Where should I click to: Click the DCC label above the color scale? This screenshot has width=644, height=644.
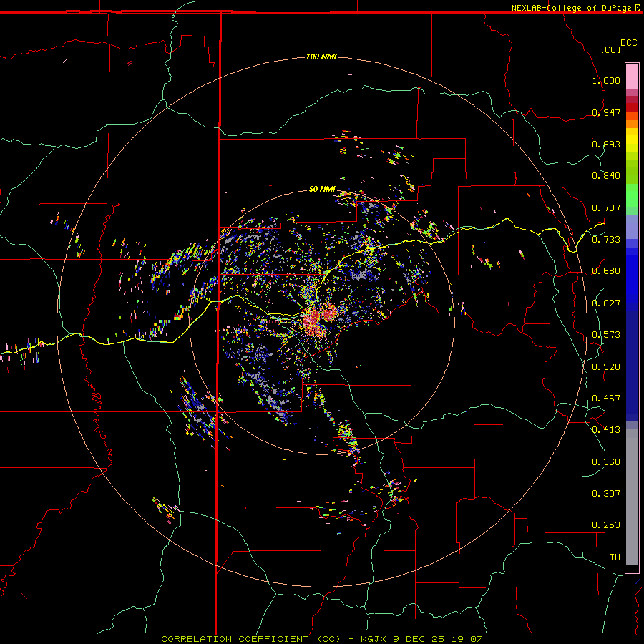(629, 43)
